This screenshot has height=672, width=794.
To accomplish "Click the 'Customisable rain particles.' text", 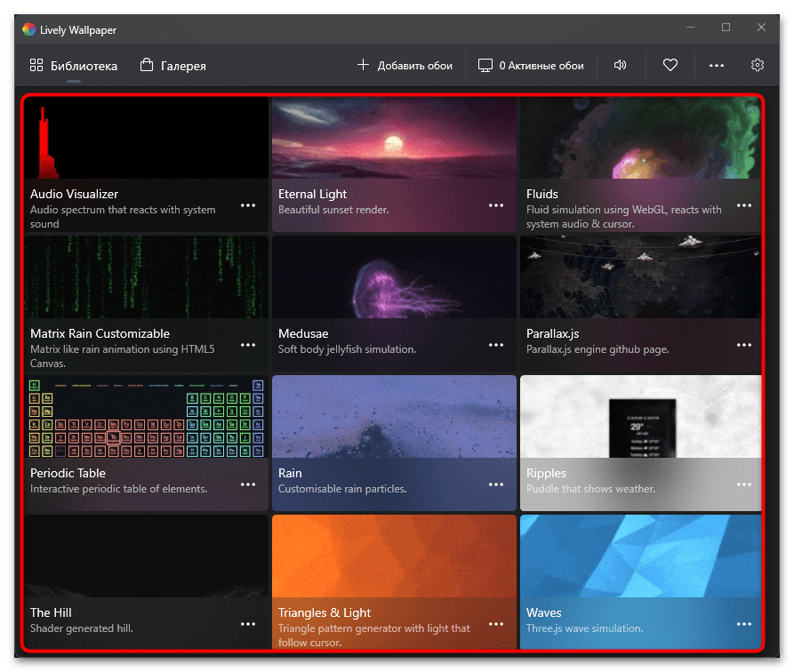I will point(342,489).
